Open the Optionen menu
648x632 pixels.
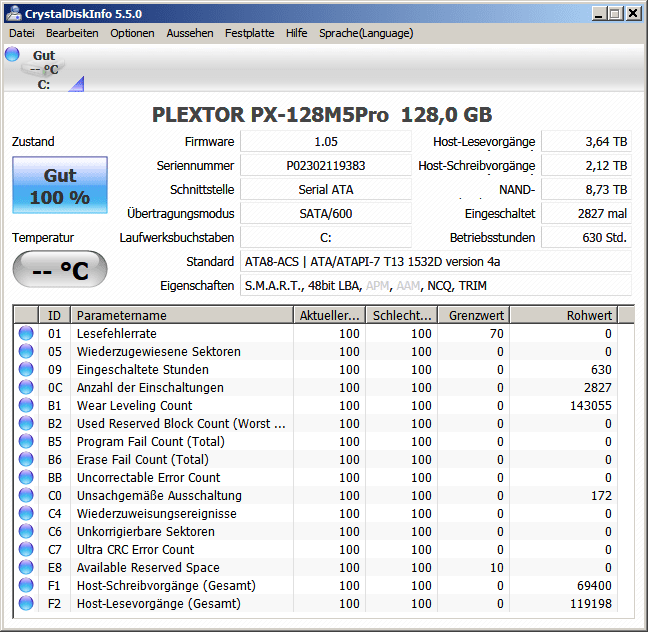(132, 33)
